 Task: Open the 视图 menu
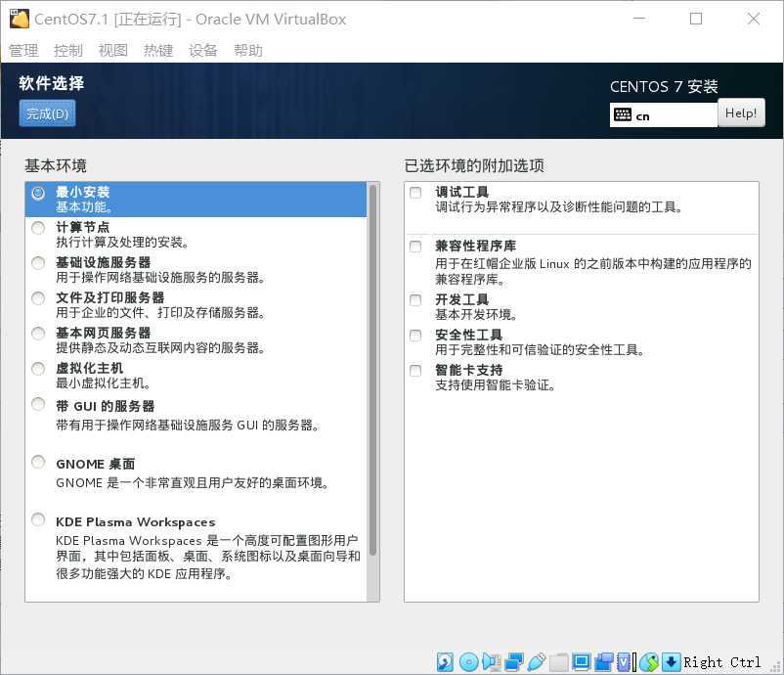(113, 51)
